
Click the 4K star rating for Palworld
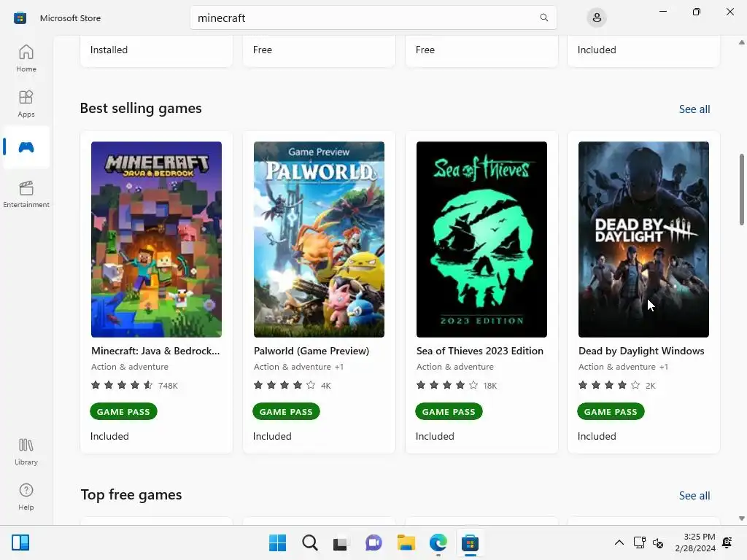coord(292,385)
